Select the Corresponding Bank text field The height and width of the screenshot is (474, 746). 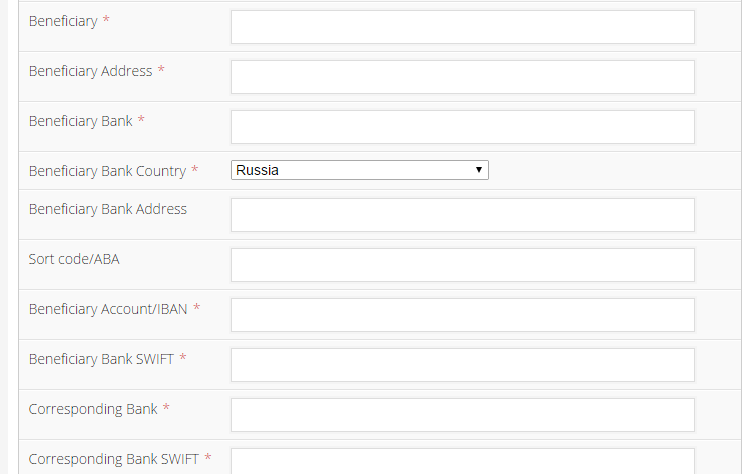[x=462, y=415]
